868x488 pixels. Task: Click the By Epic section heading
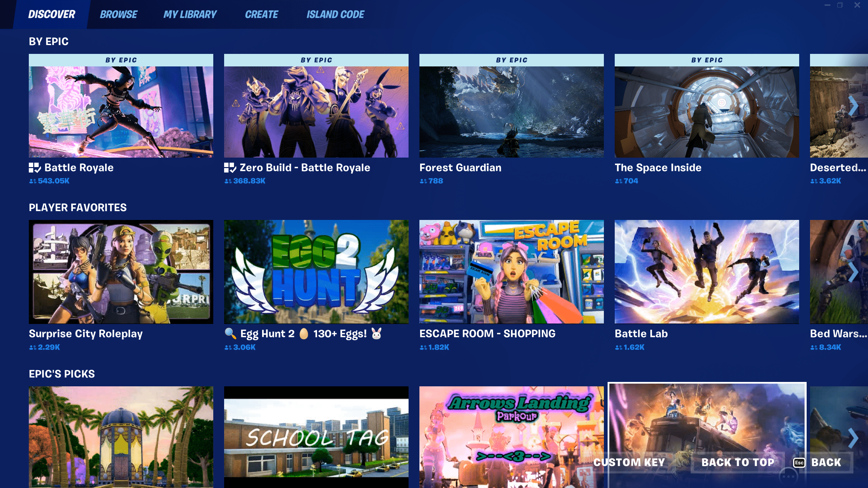[48, 41]
